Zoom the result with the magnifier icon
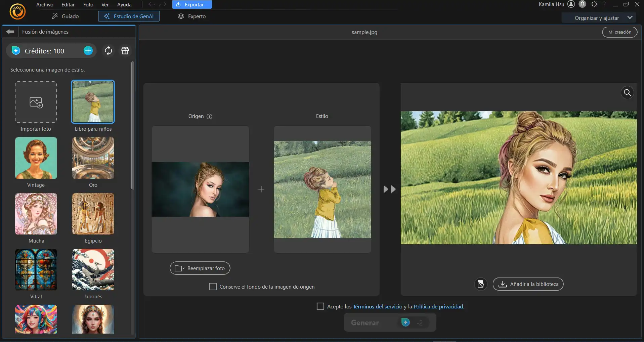Image resolution: width=644 pixels, height=342 pixels. click(627, 93)
